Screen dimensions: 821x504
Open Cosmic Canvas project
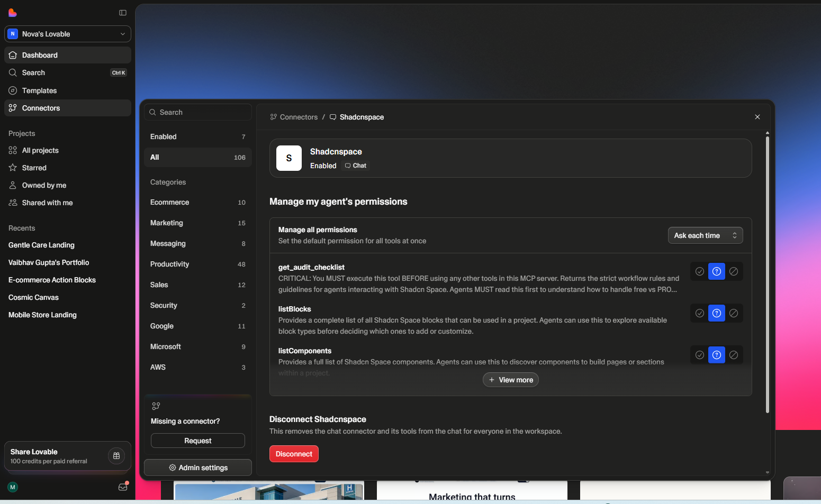coord(33,297)
